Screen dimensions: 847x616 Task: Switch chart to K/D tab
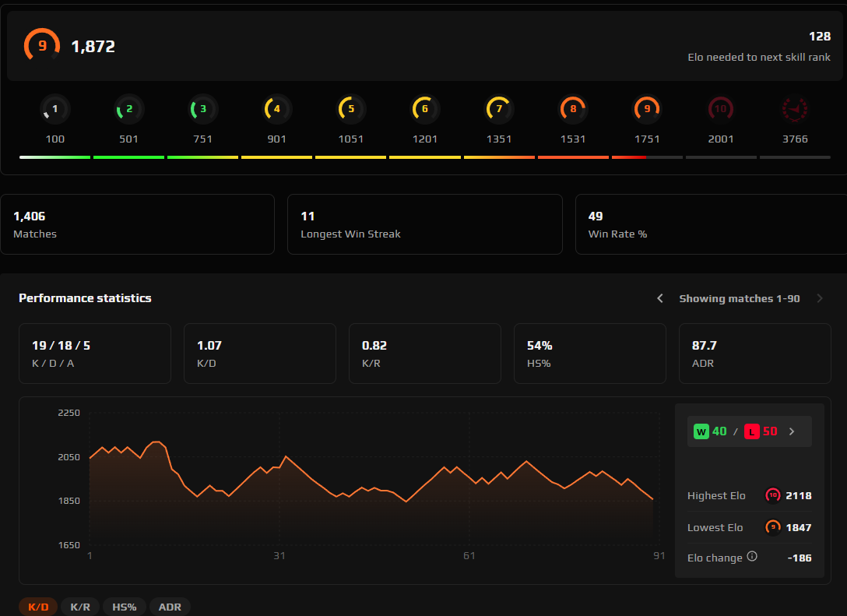tap(38, 607)
